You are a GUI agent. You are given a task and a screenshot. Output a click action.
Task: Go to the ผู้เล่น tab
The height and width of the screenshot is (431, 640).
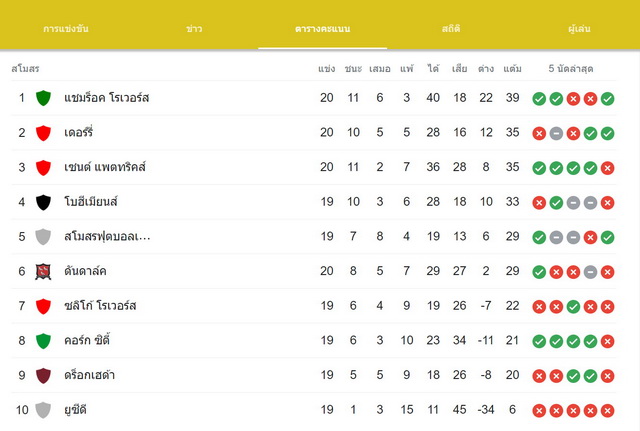tap(579, 29)
